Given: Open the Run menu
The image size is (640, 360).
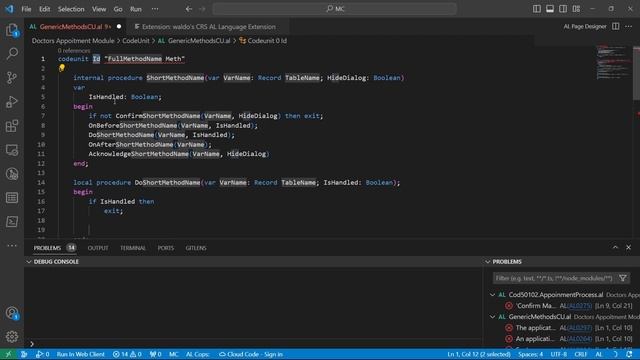Looking at the screenshot, I should coord(136,9).
